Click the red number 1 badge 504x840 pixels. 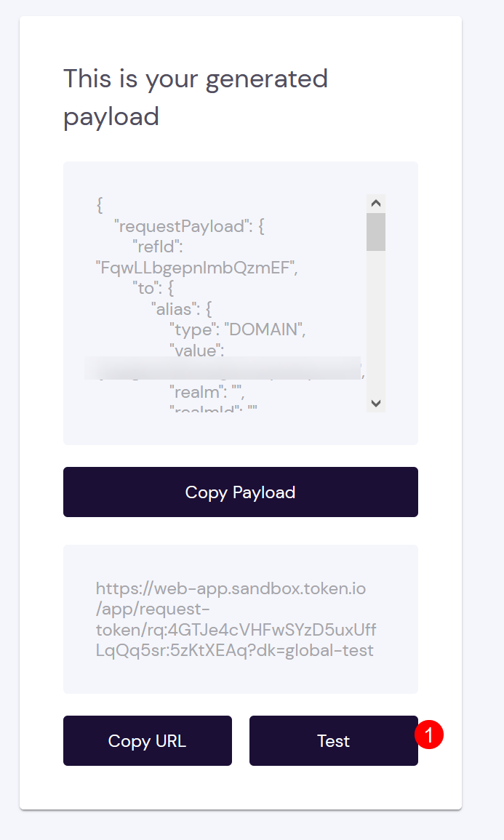(x=429, y=735)
